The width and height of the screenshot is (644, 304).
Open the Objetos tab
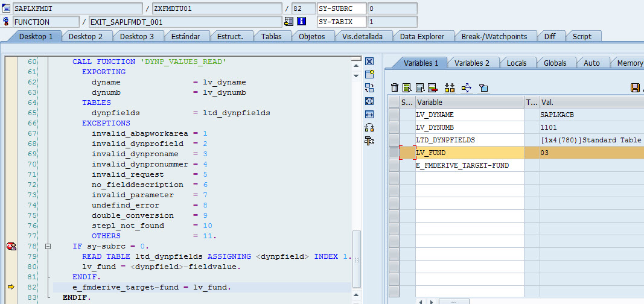[x=311, y=37]
